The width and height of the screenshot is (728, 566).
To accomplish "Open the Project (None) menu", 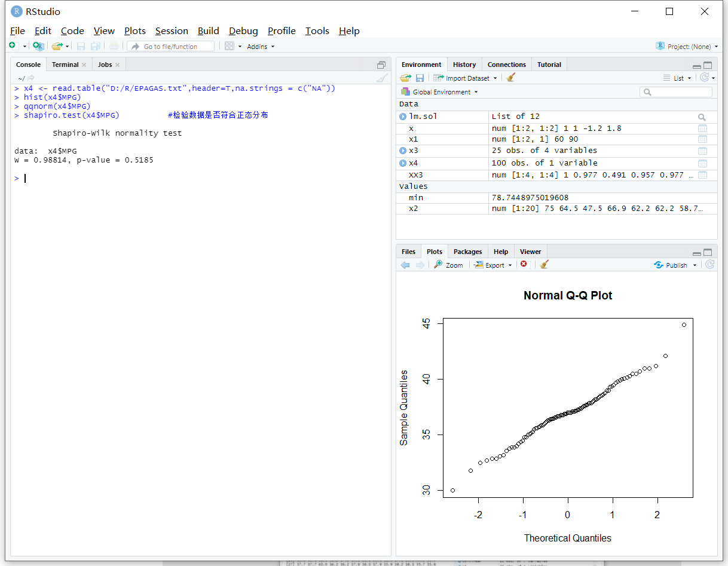I will point(687,46).
